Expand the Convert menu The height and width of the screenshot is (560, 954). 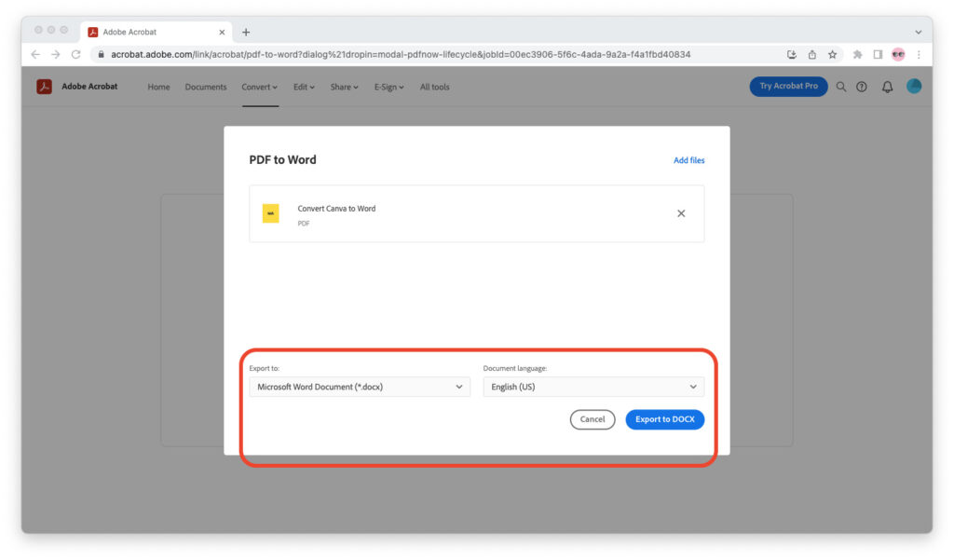[x=260, y=87]
